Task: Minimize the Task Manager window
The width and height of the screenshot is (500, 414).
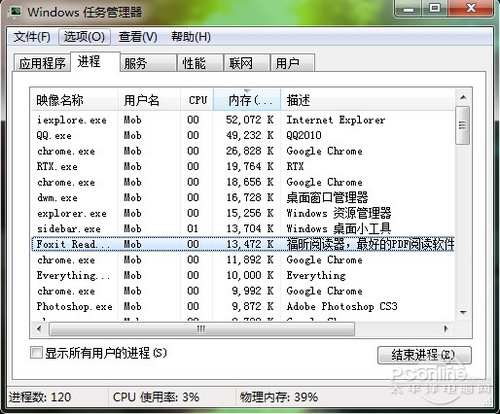Action: tap(408, 8)
